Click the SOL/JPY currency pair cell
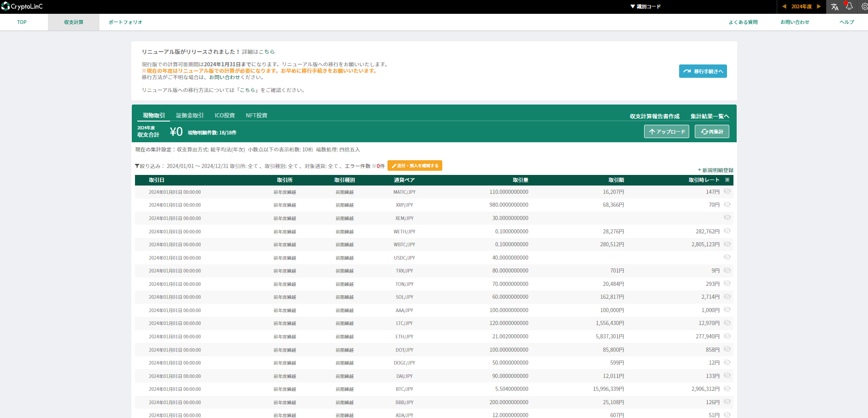Viewport: 868px width, 418px height. [405, 297]
